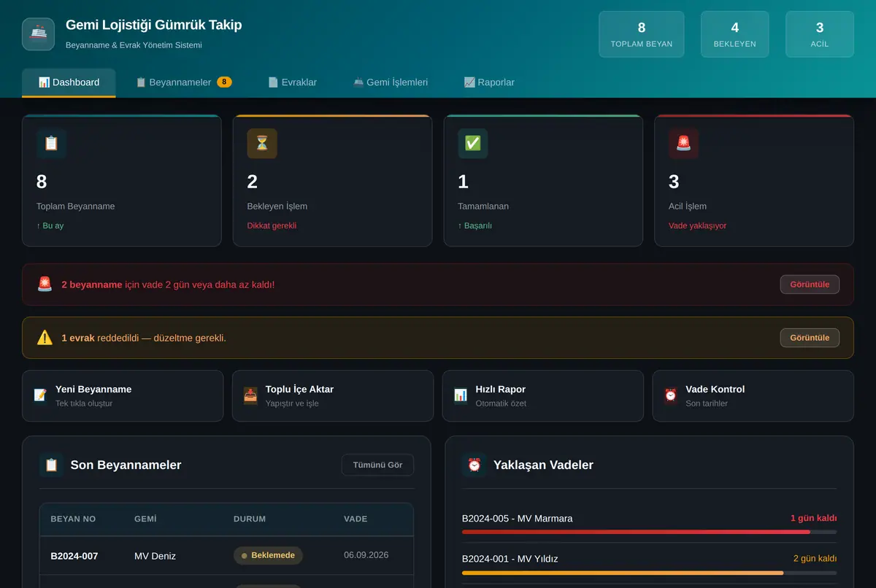The image size is (876, 588).
Task: Click the "2 gün kaldı" deadline label
Action: tap(815, 559)
